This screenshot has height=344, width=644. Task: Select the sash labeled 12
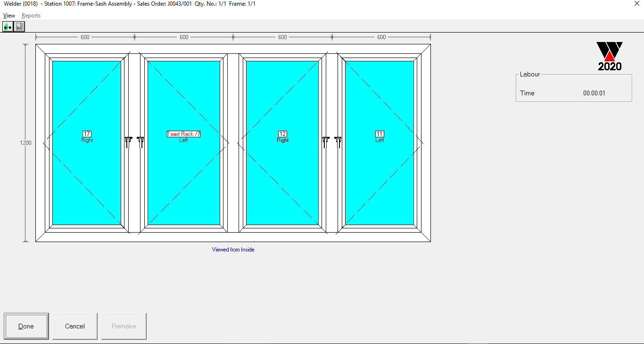pos(283,134)
